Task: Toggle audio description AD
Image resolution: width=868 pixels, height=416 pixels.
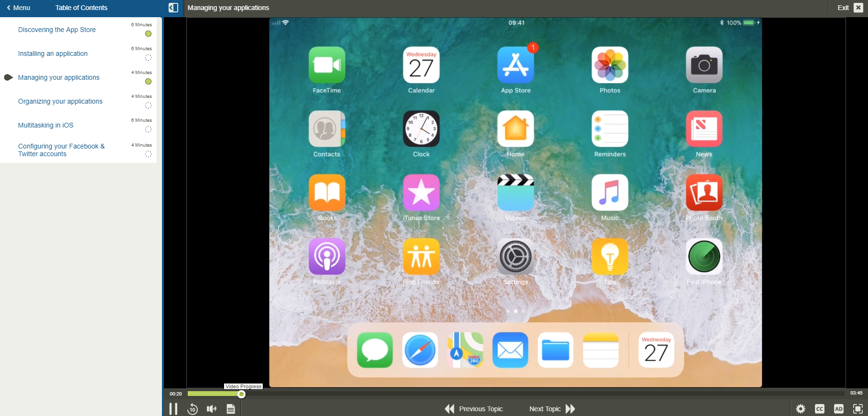Action: (x=838, y=409)
